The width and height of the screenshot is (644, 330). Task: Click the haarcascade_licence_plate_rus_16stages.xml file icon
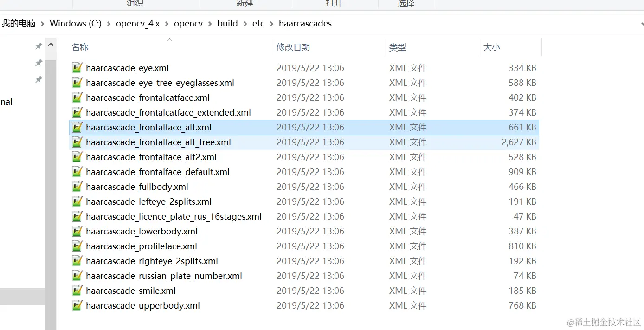(77, 216)
